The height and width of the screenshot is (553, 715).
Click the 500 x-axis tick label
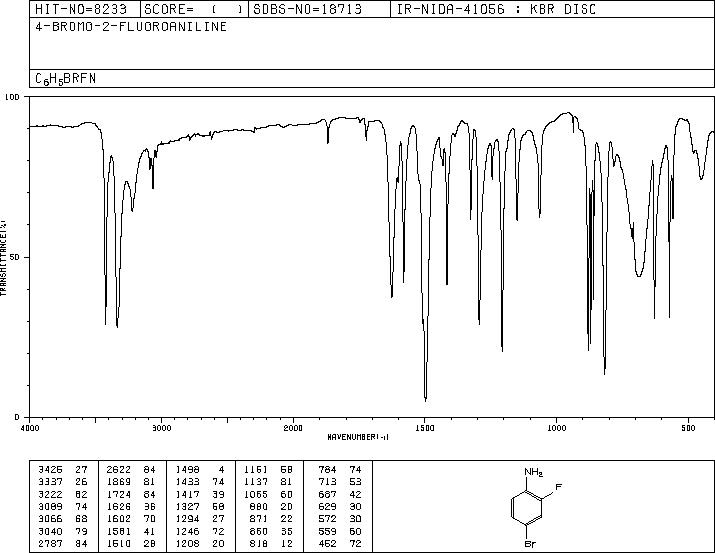[689, 428]
